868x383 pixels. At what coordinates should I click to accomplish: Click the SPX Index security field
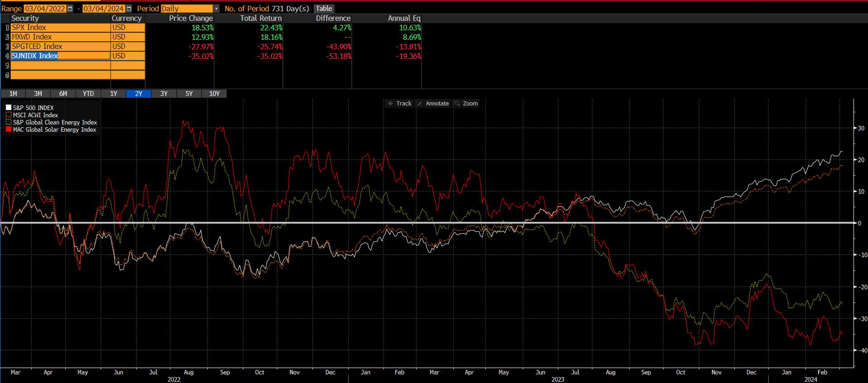[60, 28]
